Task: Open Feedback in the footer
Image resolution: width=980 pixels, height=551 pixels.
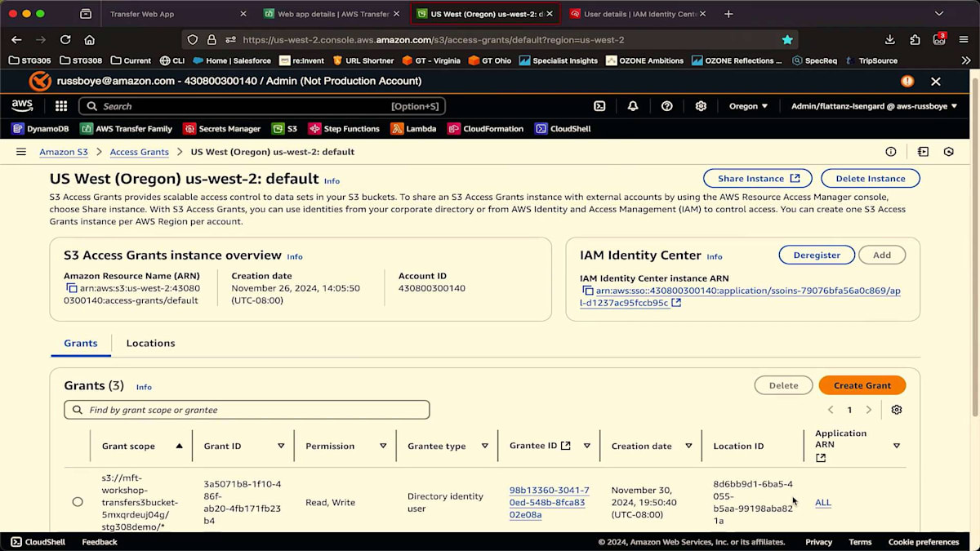Action: tap(100, 542)
